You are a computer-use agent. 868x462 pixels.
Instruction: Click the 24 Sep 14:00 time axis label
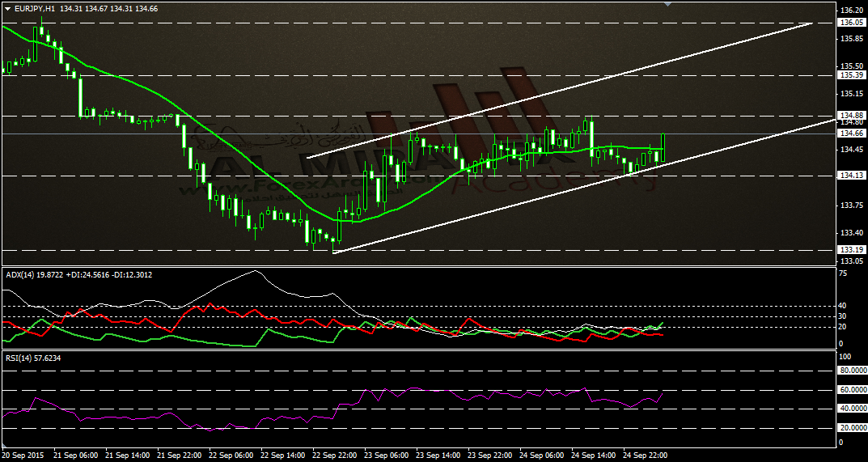click(x=594, y=456)
